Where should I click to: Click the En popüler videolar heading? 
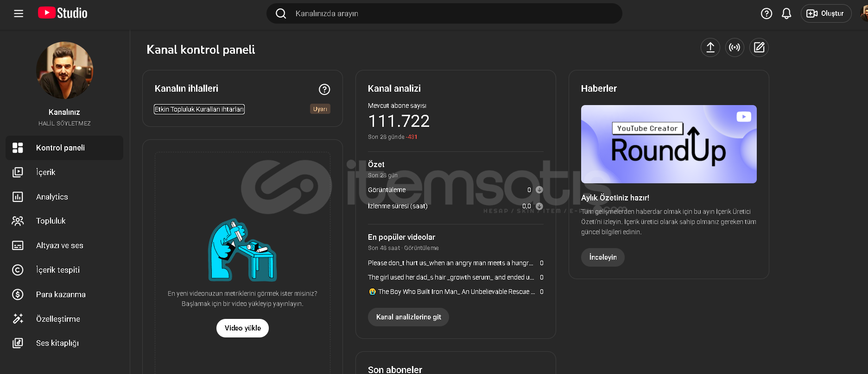pyautogui.click(x=401, y=237)
